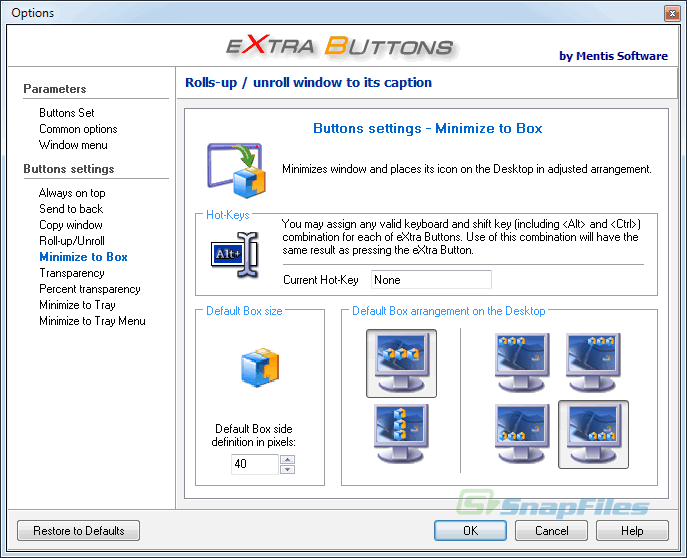Click the Default Box size cube icon

tap(260, 367)
